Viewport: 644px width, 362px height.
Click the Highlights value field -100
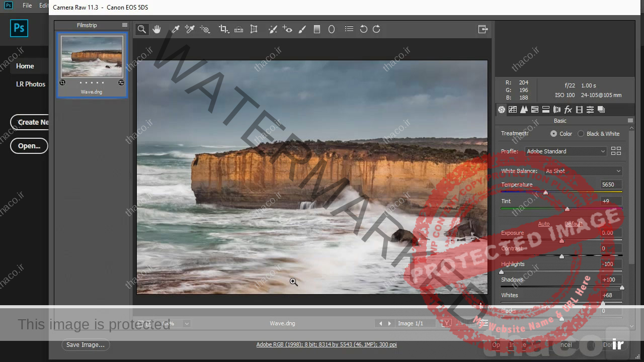611,264
